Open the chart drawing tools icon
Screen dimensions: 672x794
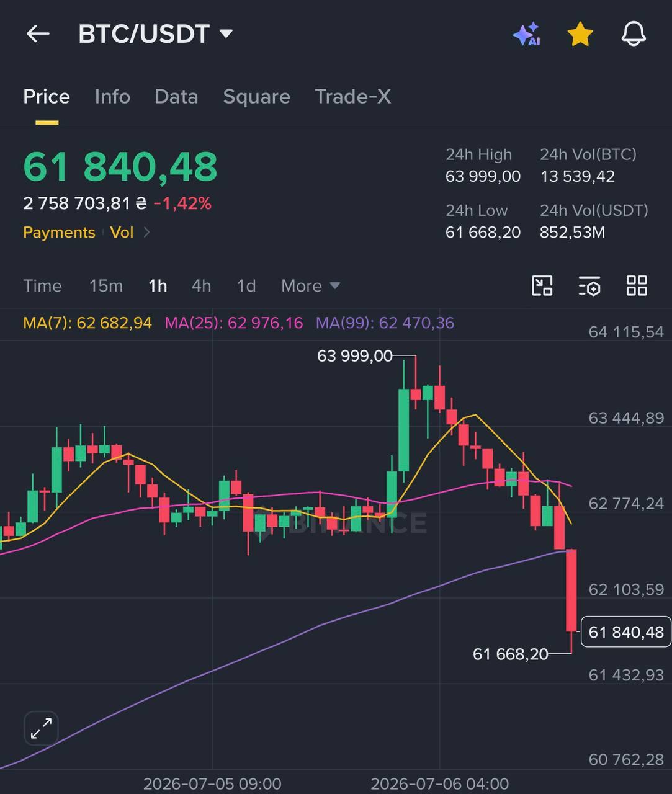point(542,286)
